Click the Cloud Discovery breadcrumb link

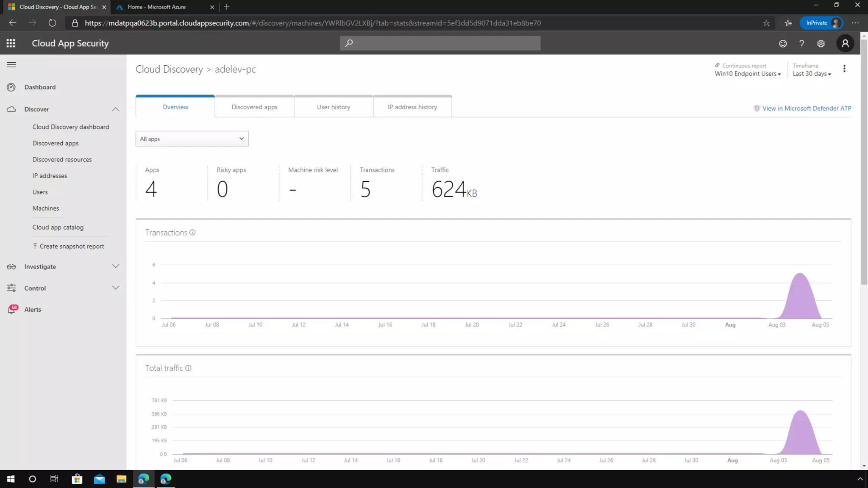coord(169,69)
